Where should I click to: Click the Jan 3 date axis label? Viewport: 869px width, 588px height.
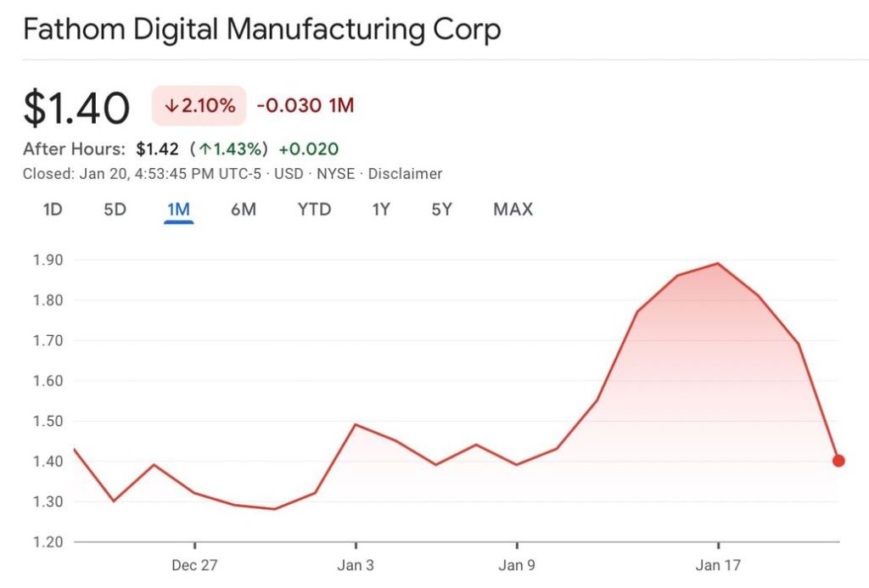tap(356, 565)
